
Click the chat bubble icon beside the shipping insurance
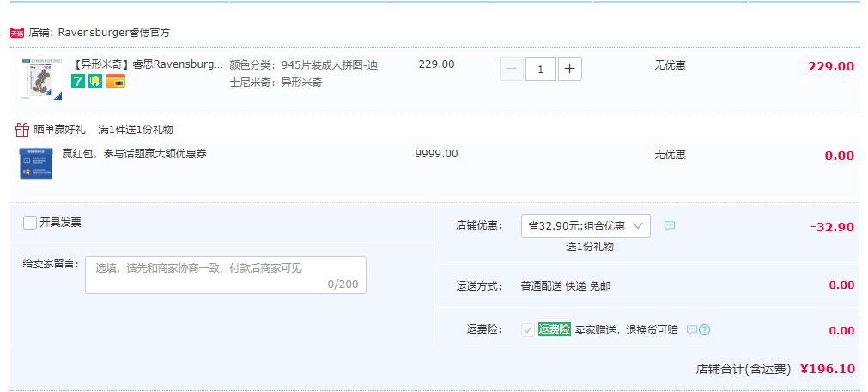pos(692,330)
